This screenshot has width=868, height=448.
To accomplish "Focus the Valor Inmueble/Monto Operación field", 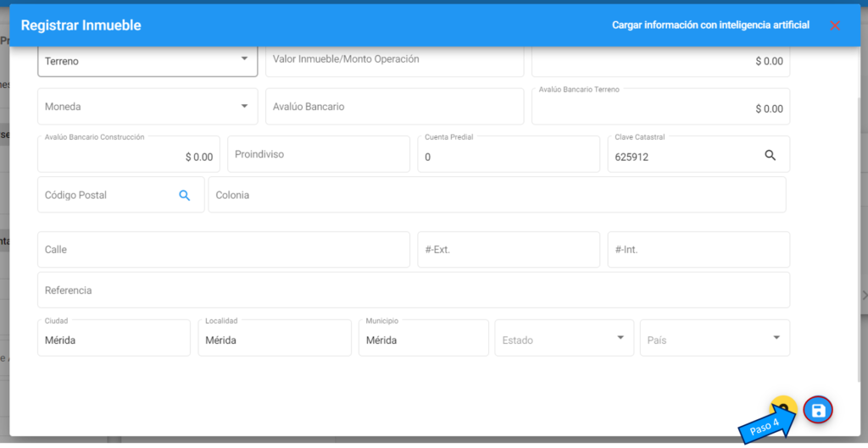I will click(395, 61).
